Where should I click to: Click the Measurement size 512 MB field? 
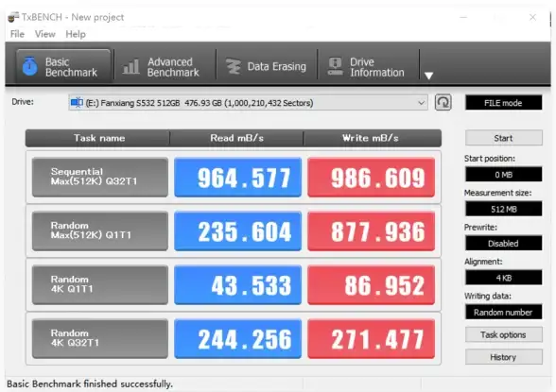coord(503,209)
